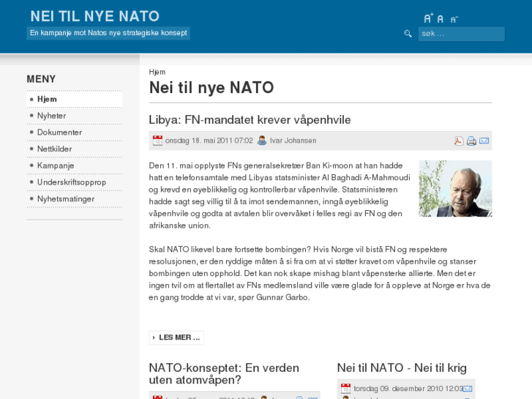
Task: Click the man's photo in Libya article
Action: point(455,188)
